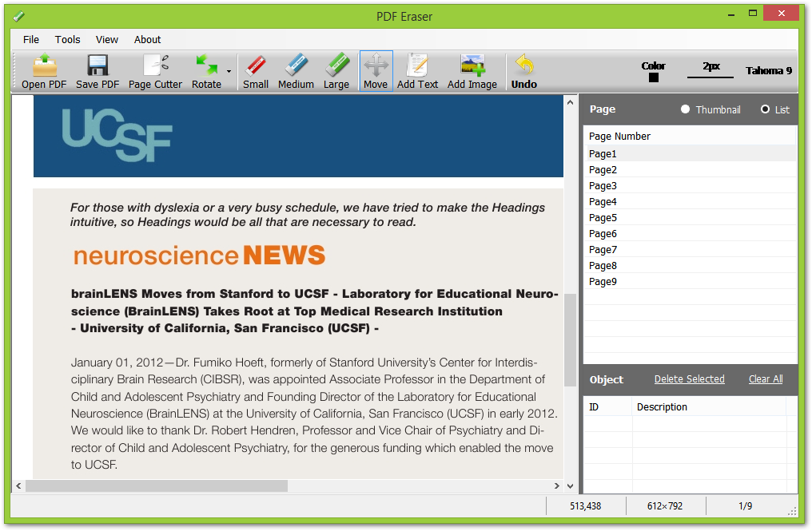Click the UCSF logo in the document
The image size is (812, 531).
click(x=117, y=135)
